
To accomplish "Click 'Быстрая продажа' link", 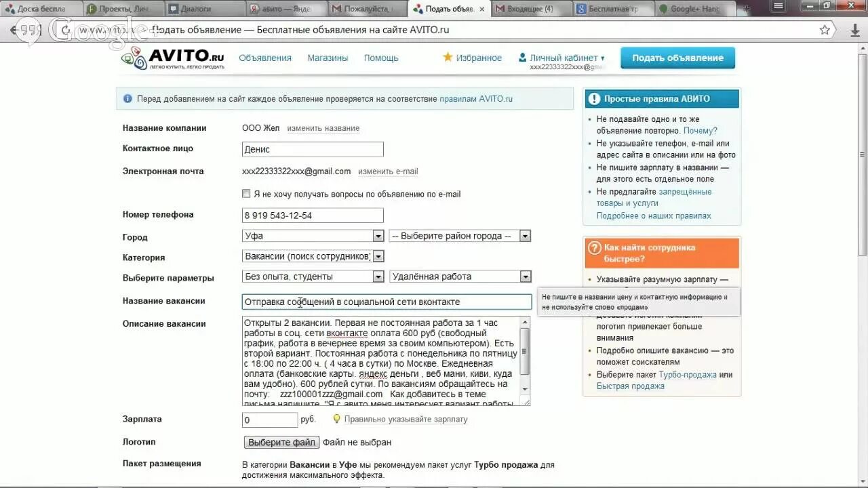I will click(x=631, y=386).
